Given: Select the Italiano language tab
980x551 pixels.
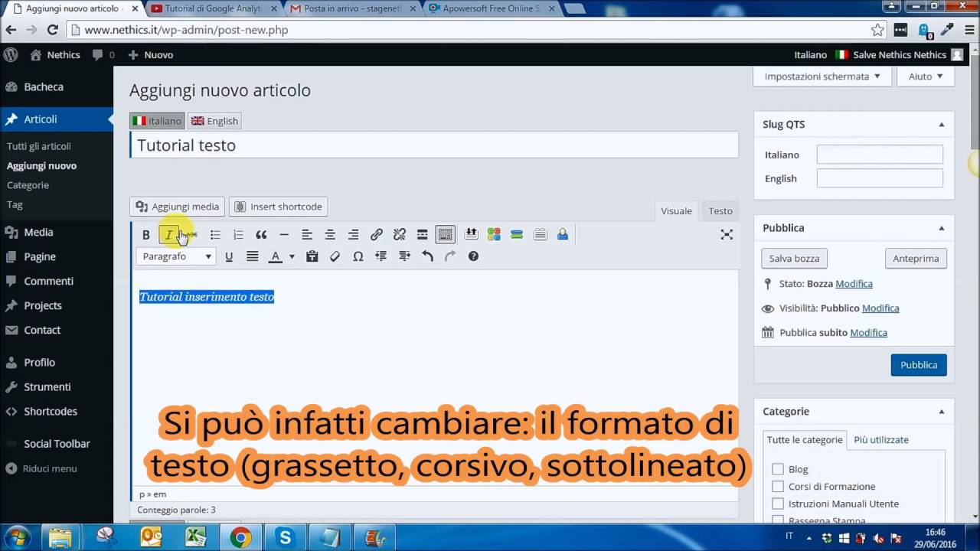Looking at the screenshot, I should tap(157, 121).
